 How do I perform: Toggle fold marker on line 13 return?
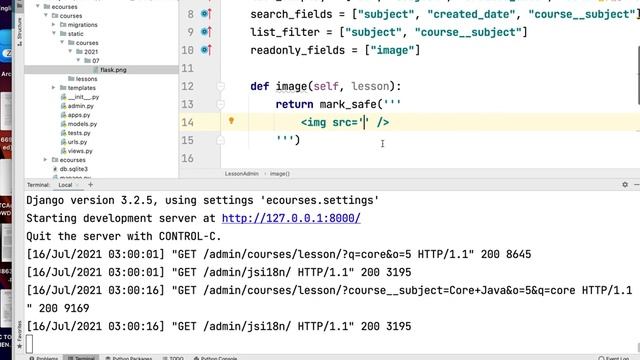coord(220,104)
